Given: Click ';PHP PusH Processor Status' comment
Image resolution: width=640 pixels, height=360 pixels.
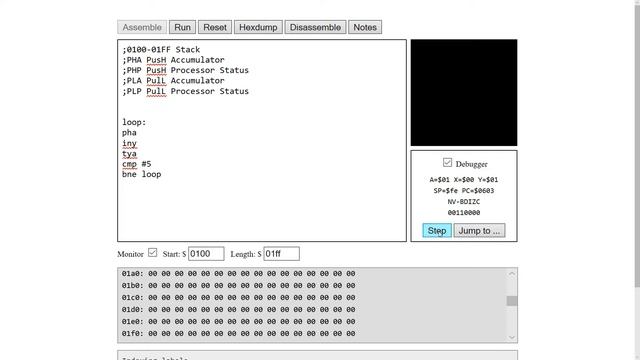Looking at the screenshot, I should pos(185,70).
